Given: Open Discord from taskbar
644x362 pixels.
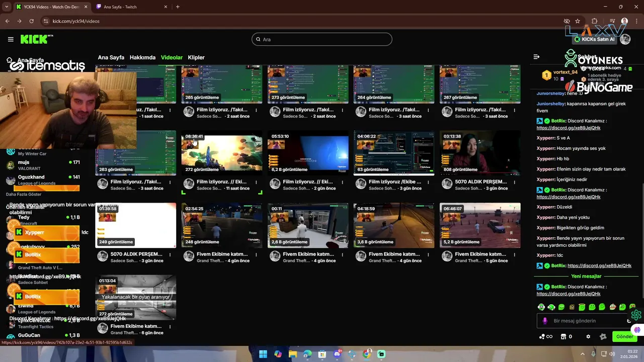Looking at the screenshot, I should pos(337,354).
